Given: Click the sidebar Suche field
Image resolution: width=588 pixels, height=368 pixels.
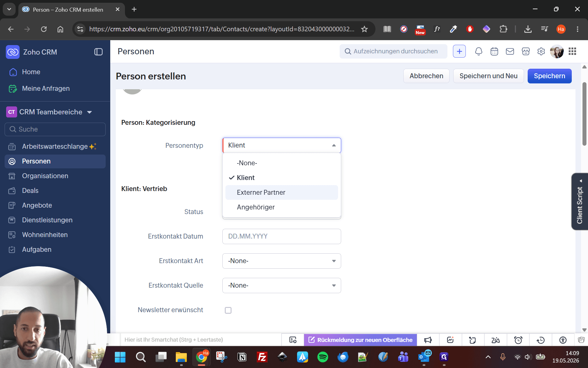Looking at the screenshot, I should point(55,129).
